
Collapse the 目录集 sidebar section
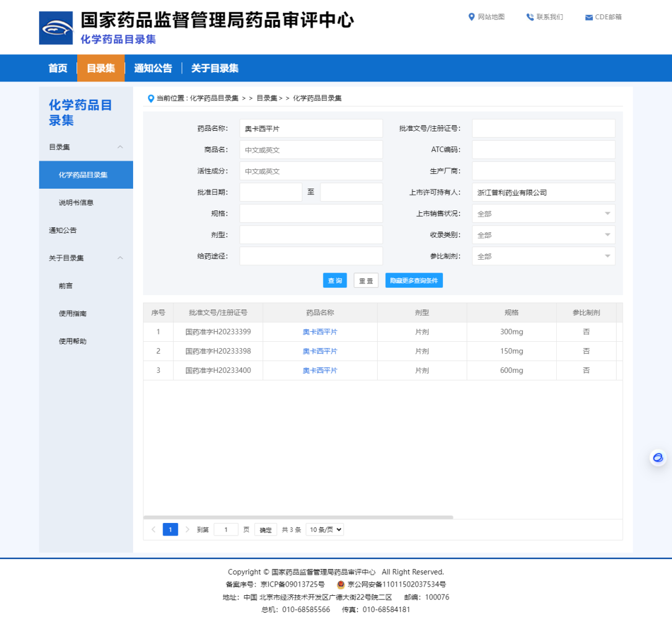point(120,147)
